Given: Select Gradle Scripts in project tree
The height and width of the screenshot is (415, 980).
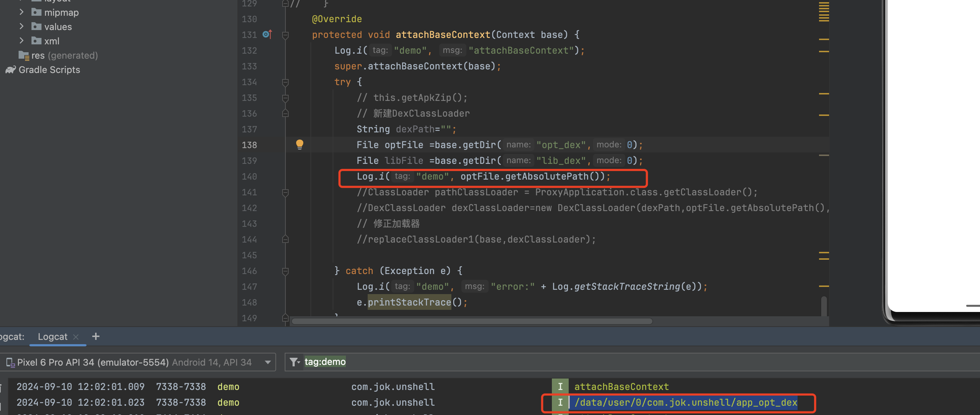Looking at the screenshot, I should click(49, 70).
